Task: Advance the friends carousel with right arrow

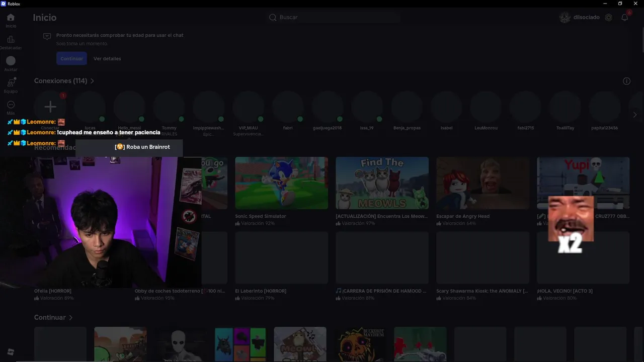Action: click(x=635, y=115)
